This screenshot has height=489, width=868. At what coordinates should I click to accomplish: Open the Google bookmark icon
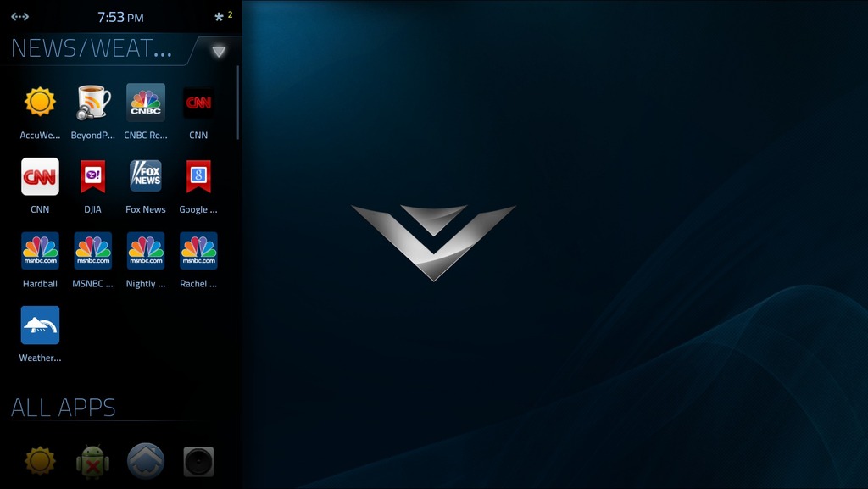198,176
